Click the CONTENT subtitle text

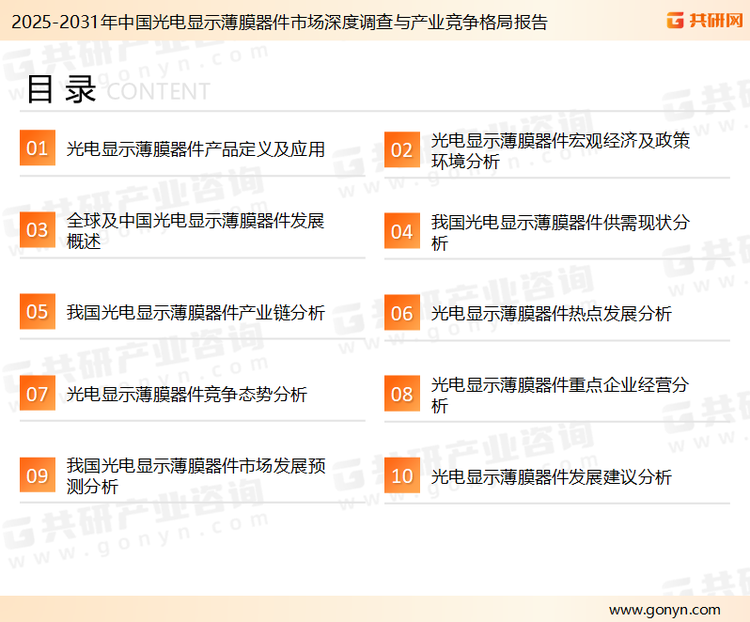(x=158, y=91)
